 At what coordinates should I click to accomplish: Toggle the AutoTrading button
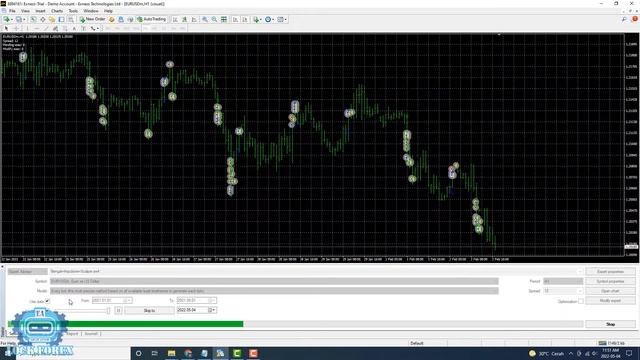pyautogui.click(x=152, y=19)
